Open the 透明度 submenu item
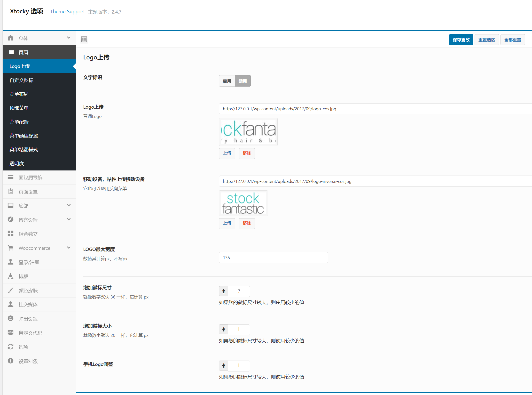The height and width of the screenshot is (395, 532). pos(39,163)
